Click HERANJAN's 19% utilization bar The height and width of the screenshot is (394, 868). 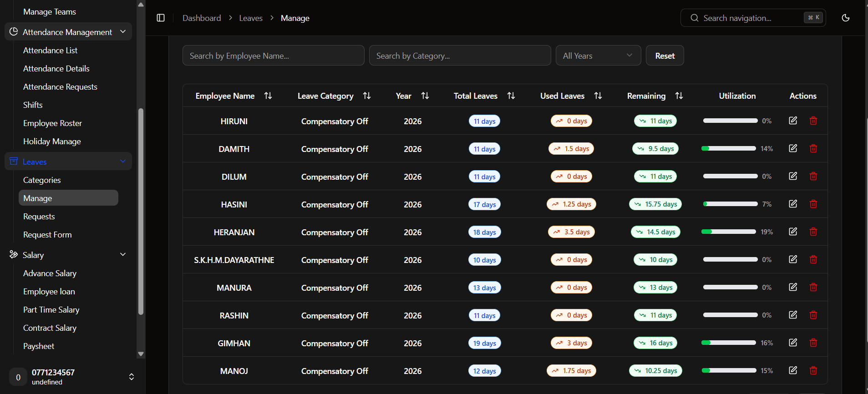(x=729, y=232)
